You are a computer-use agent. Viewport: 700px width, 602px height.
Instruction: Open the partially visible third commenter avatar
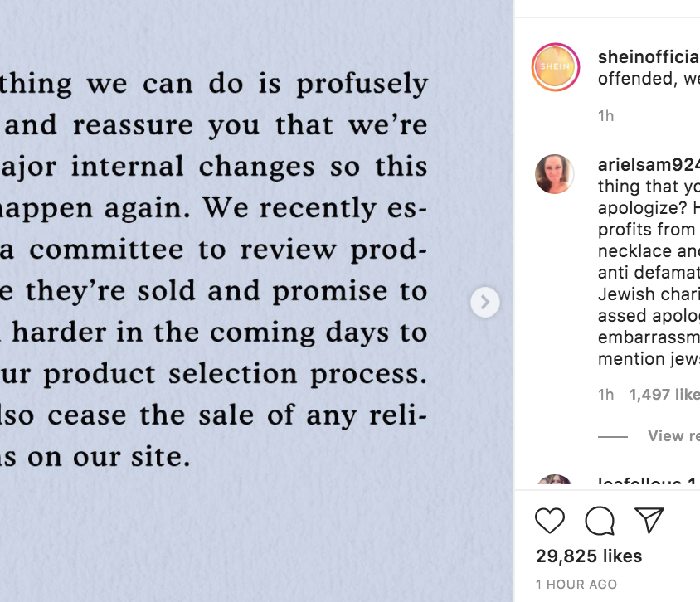coord(555,480)
